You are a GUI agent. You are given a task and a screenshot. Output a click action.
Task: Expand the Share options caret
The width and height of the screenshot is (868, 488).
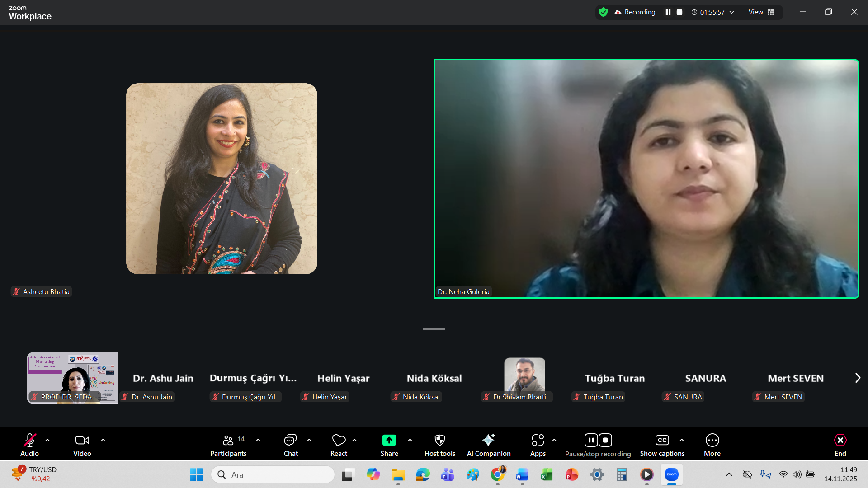[410, 440]
